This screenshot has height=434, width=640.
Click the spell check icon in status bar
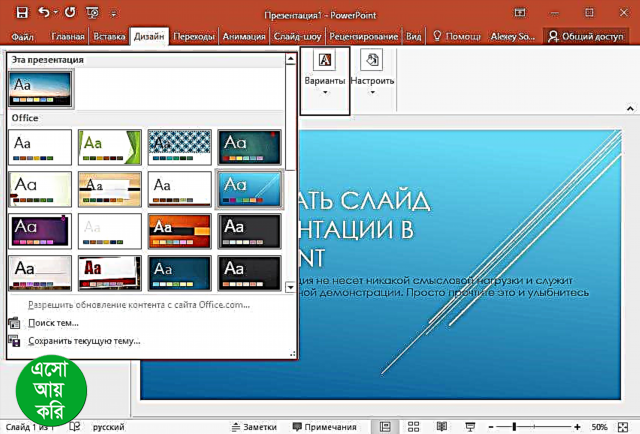click(x=74, y=426)
